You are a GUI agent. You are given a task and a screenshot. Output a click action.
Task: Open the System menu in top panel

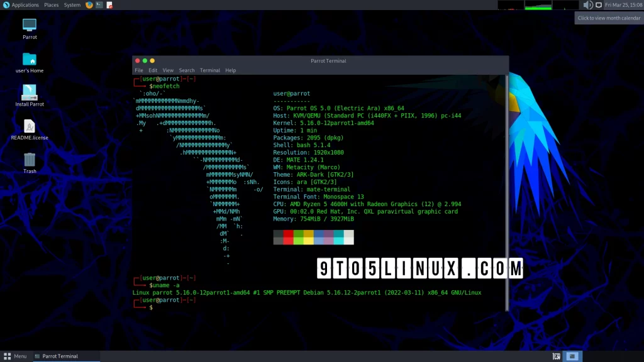(72, 5)
